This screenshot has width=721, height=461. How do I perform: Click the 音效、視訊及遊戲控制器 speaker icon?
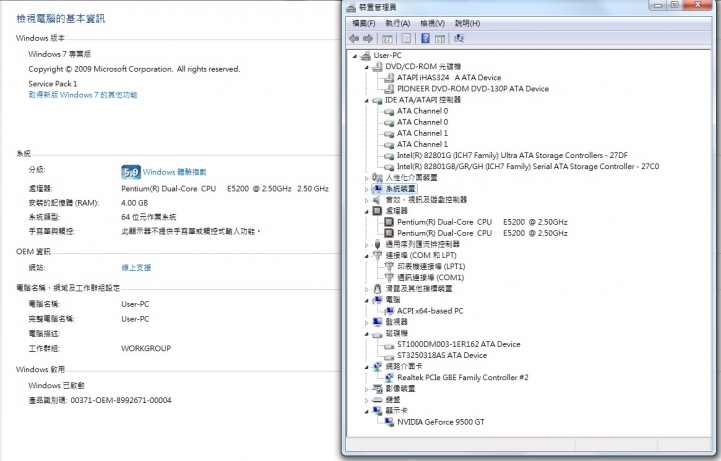coord(377,200)
